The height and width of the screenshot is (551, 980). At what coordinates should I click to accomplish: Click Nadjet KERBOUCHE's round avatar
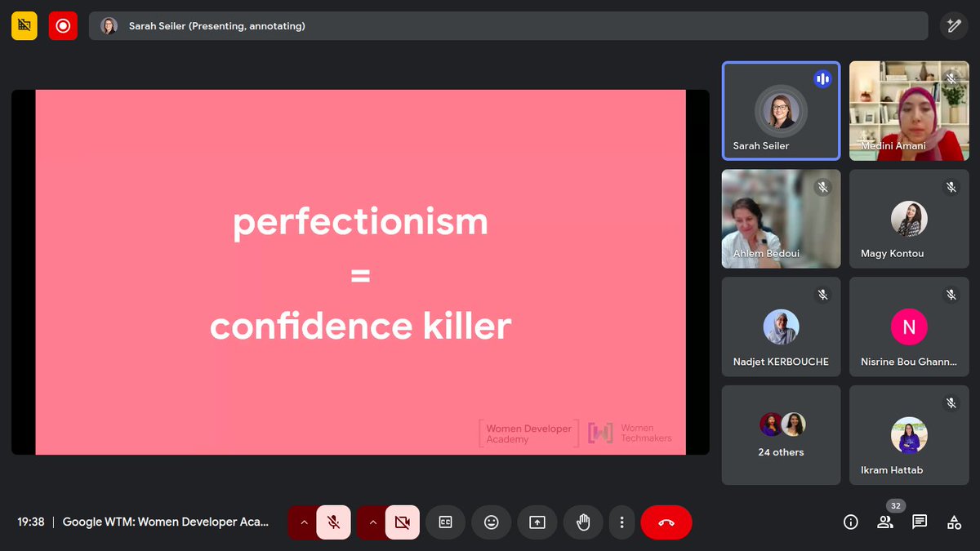click(782, 327)
